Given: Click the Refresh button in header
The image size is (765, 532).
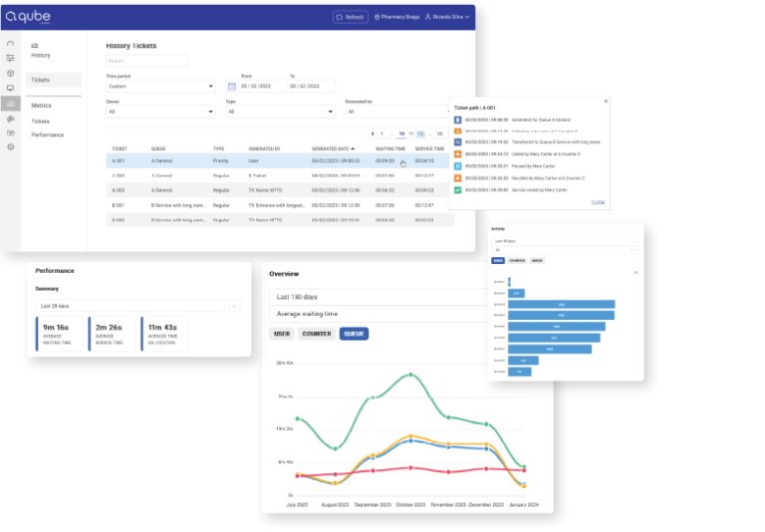Looking at the screenshot, I should pyautogui.click(x=351, y=17).
